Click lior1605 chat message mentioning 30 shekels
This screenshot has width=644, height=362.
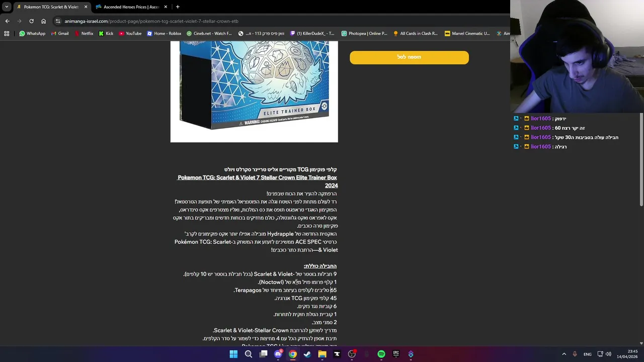pos(566,137)
